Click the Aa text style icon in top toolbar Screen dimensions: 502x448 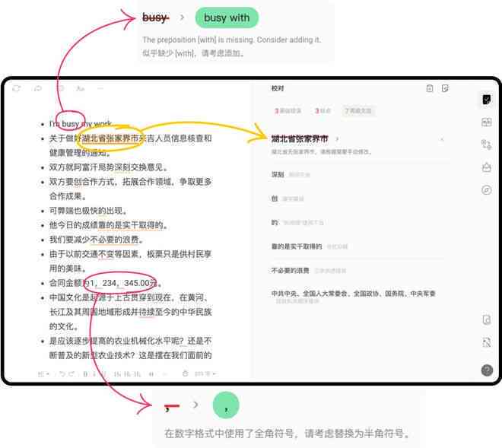[x=81, y=88]
